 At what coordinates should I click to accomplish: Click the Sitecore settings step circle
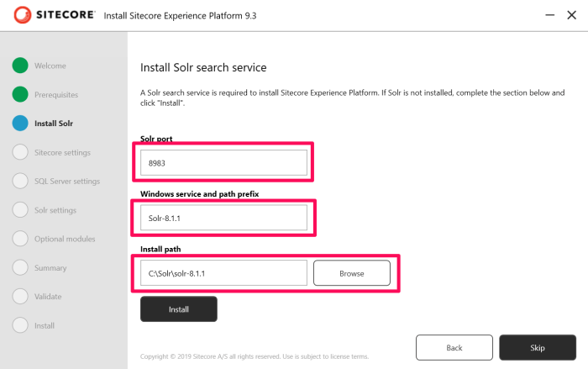[20, 152]
